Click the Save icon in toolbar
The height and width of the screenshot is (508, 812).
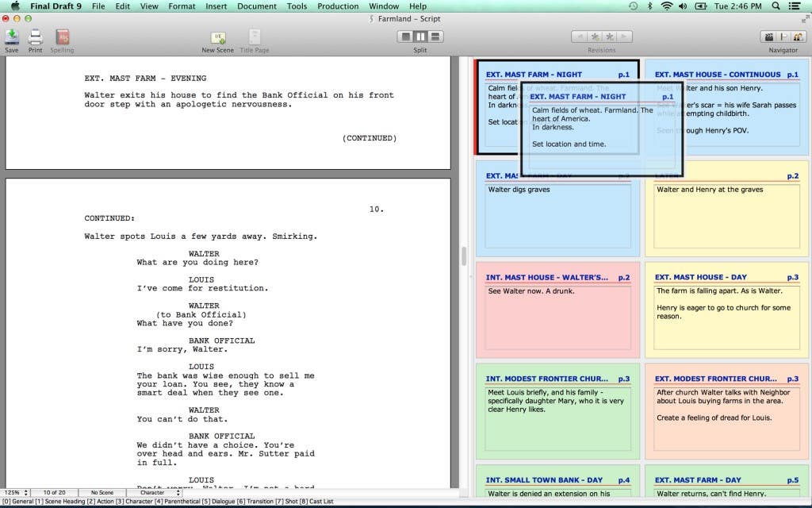[x=12, y=37]
